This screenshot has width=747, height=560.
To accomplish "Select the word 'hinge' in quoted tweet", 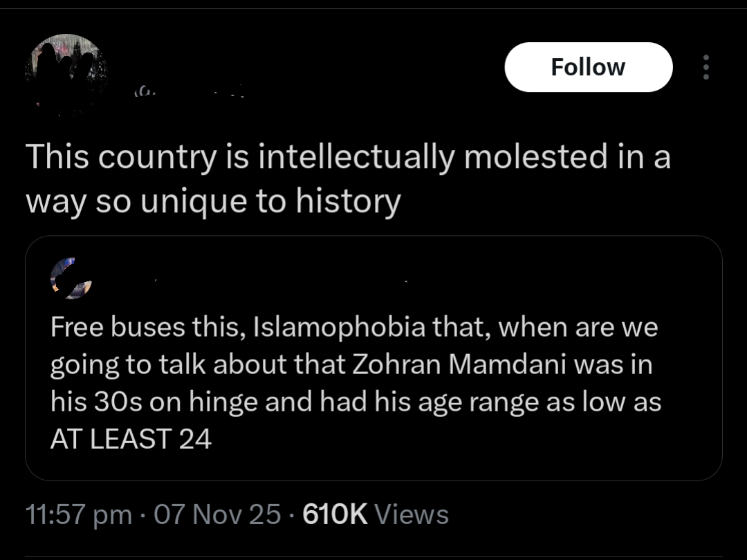I will (x=223, y=403).
